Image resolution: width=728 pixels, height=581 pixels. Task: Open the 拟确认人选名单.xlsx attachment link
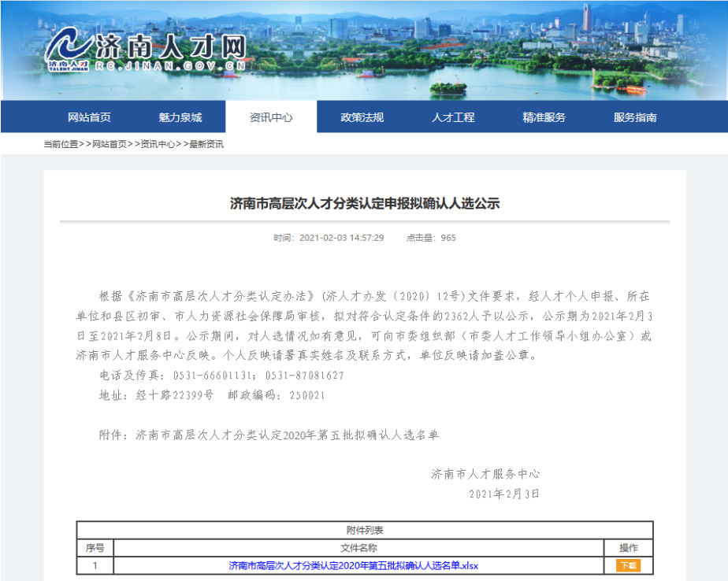point(353,565)
